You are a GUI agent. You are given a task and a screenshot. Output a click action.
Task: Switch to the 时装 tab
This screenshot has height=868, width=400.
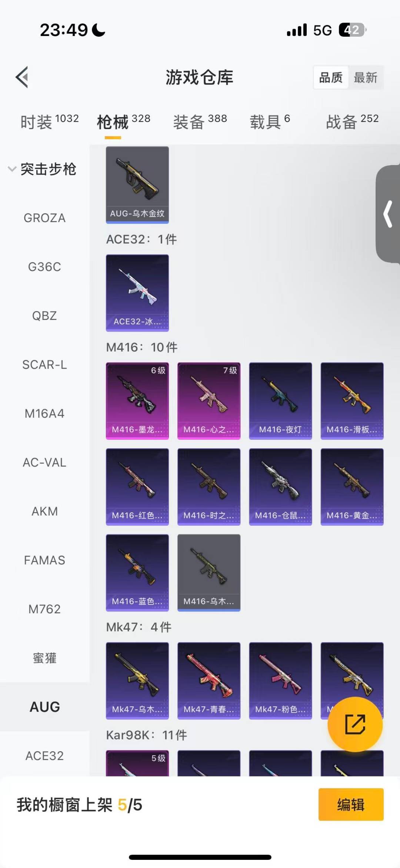(49, 121)
